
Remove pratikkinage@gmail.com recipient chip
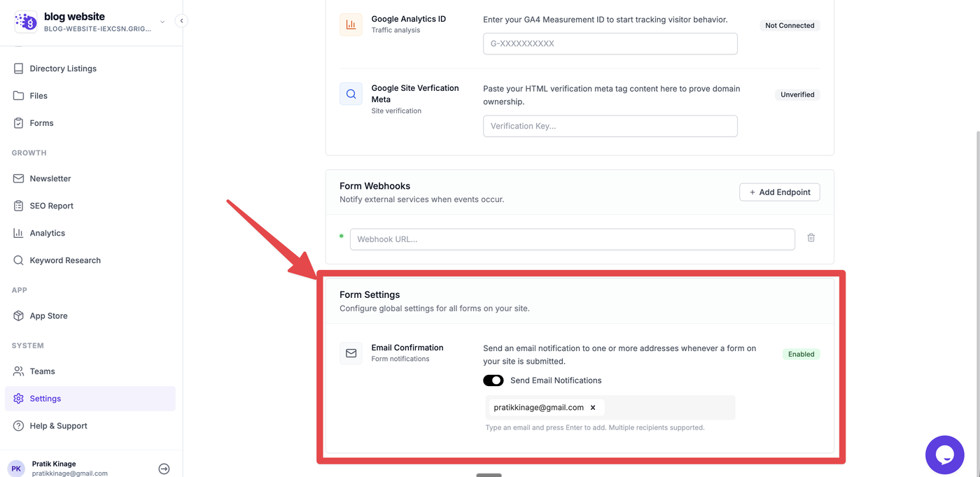pos(593,408)
